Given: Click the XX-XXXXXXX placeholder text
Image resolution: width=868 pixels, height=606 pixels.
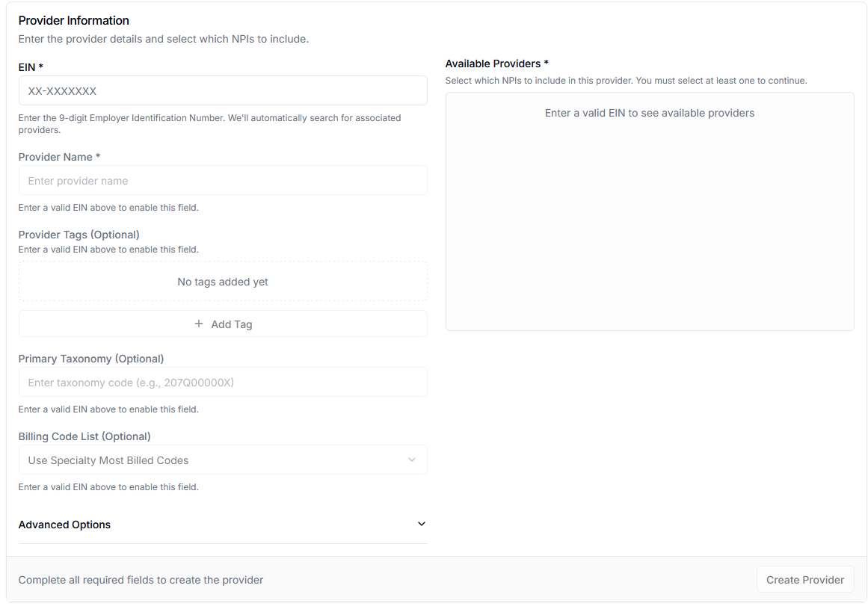Looking at the screenshot, I should [x=61, y=90].
